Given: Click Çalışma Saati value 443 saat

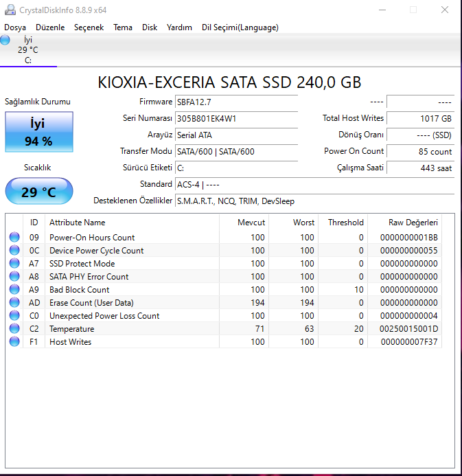Looking at the screenshot, I should (x=420, y=168).
